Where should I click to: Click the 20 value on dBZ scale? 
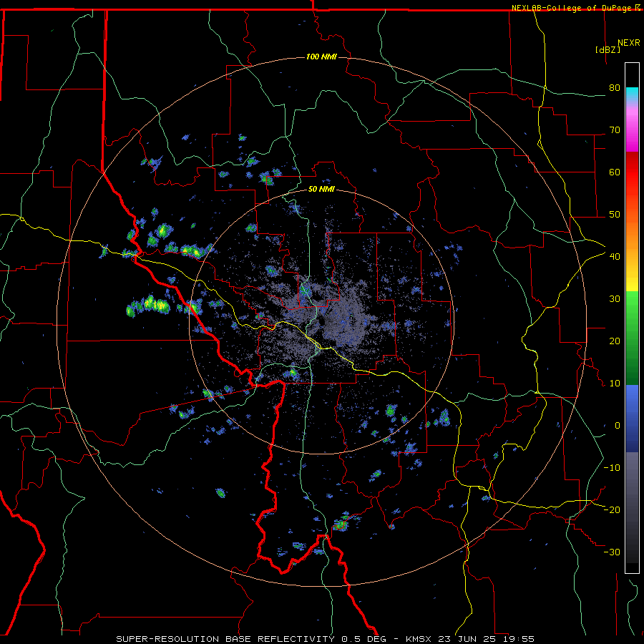[x=615, y=341]
